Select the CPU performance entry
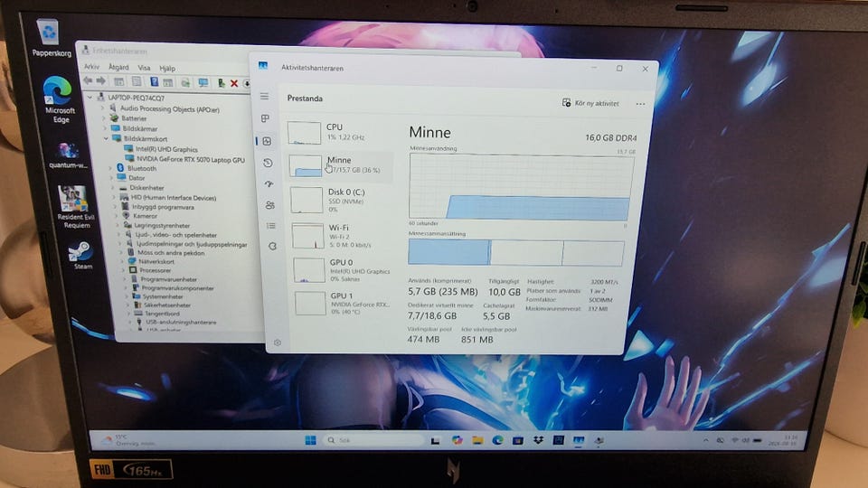 pyautogui.click(x=339, y=132)
